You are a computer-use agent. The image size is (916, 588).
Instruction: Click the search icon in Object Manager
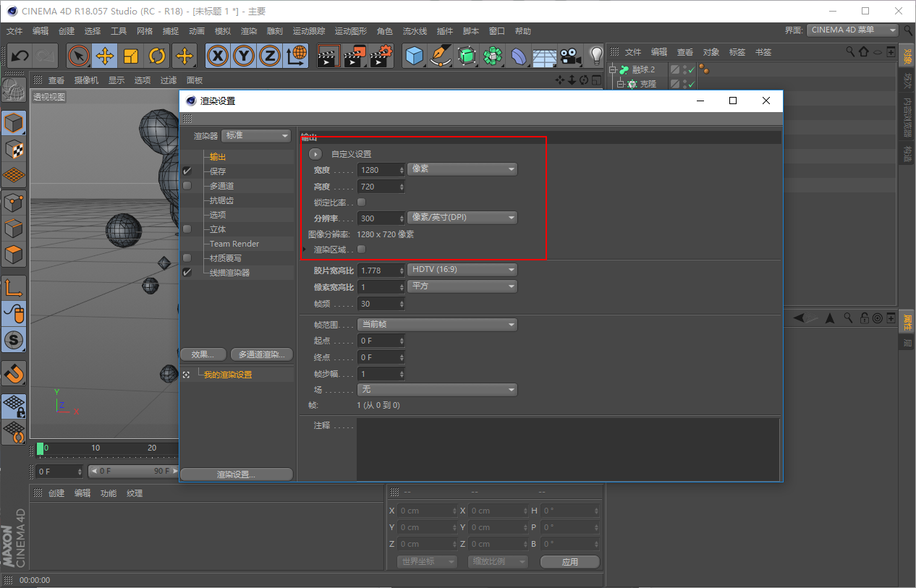851,52
